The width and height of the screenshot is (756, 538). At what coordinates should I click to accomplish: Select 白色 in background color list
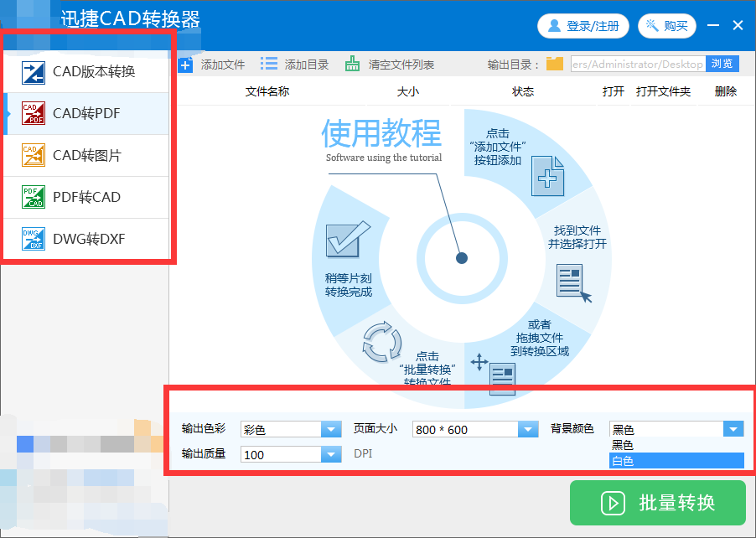pos(676,461)
